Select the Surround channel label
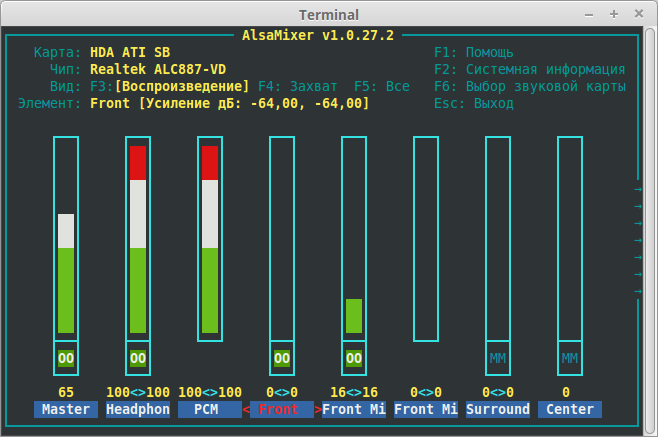Screen dimensions: 658x437 point(498,409)
